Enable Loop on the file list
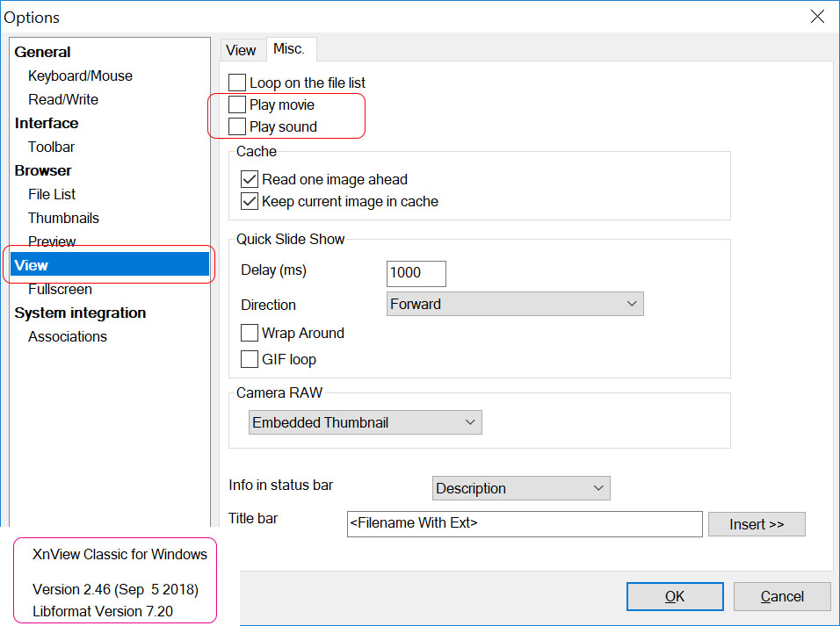The width and height of the screenshot is (840, 626). [237, 83]
